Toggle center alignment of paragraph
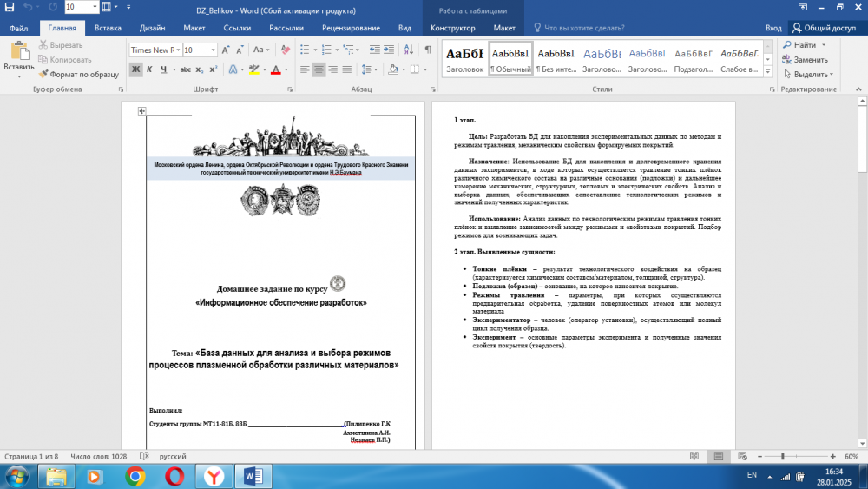This screenshot has width=868, height=489. tap(319, 69)
